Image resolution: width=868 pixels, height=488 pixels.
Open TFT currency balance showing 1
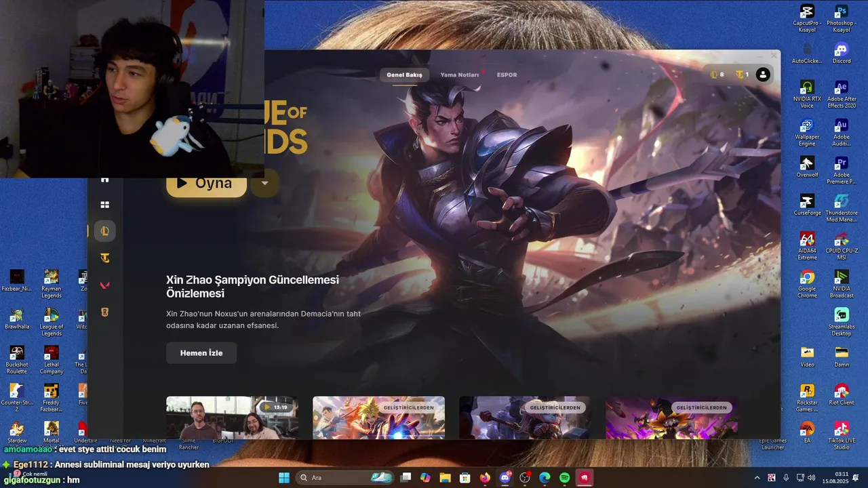(x=743, y=75)
